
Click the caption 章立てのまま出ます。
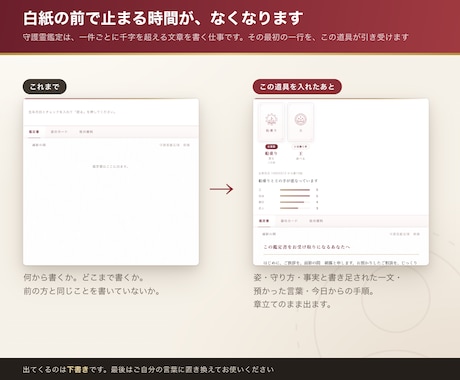(292, 304)
